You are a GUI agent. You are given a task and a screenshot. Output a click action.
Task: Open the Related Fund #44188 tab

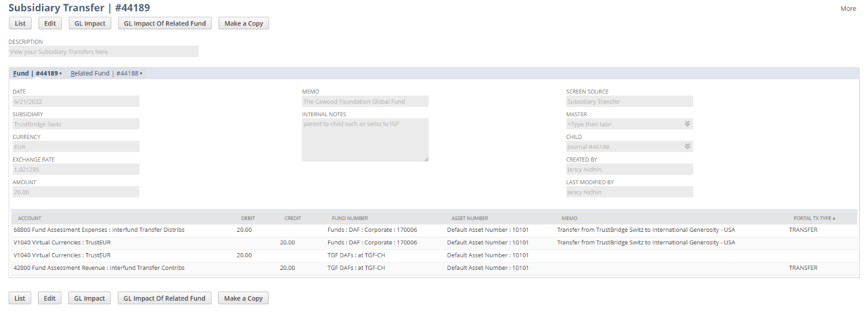click(x=105, y=73)
